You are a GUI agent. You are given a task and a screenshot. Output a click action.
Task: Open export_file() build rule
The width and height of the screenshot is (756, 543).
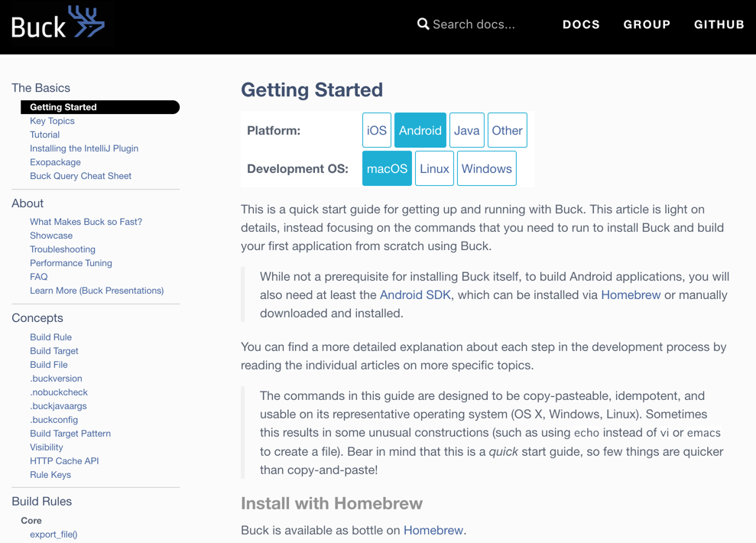coord(54,535)
